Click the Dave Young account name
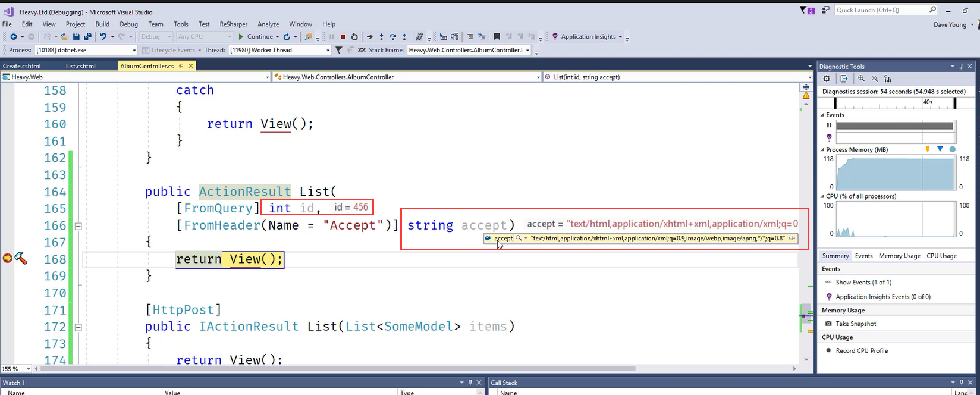The image size is (980, 395). (x=950, y=24)
